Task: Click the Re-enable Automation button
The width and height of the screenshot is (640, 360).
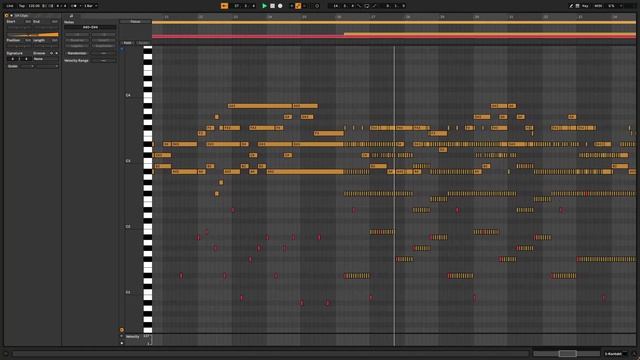Action: coord(304,6)
